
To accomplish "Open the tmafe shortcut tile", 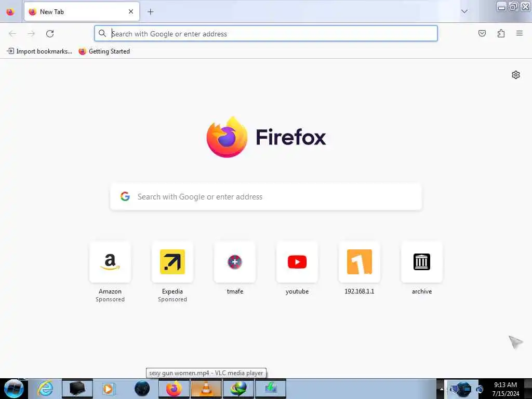I will point(235,262).
